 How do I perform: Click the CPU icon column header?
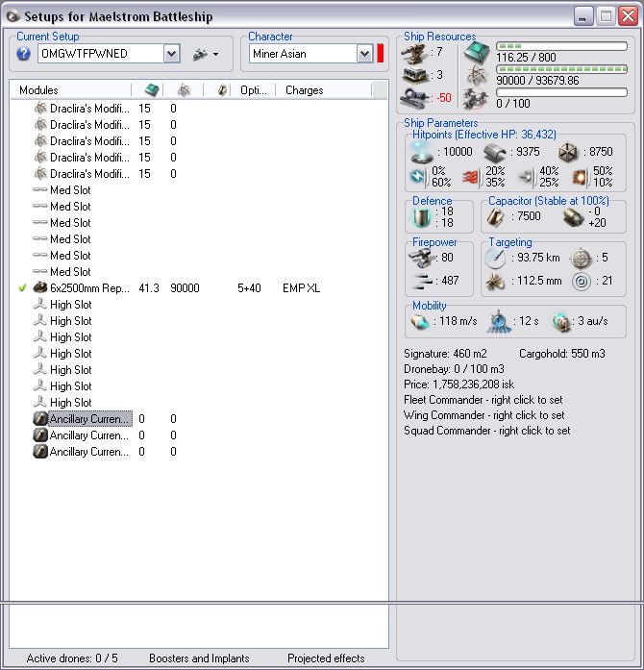(152, 90)
